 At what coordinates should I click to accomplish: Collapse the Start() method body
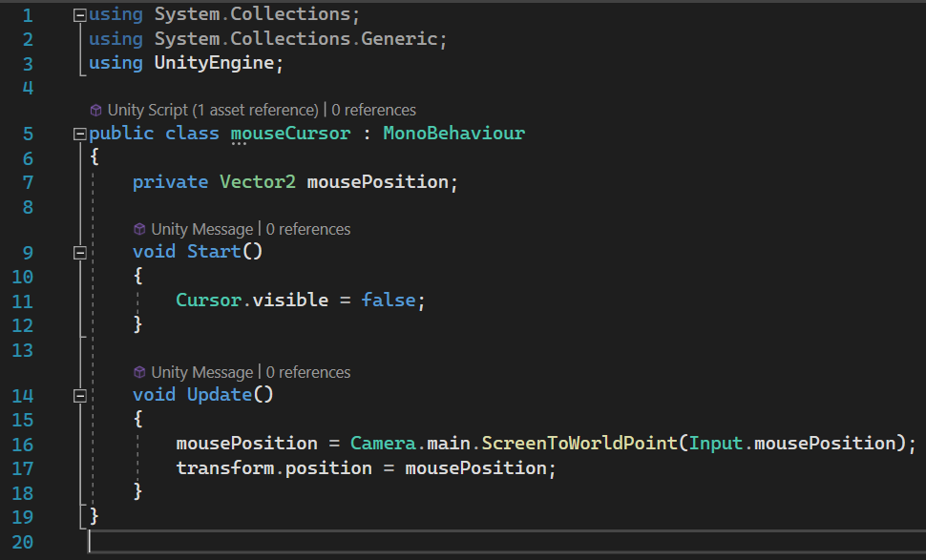[80, 253]
